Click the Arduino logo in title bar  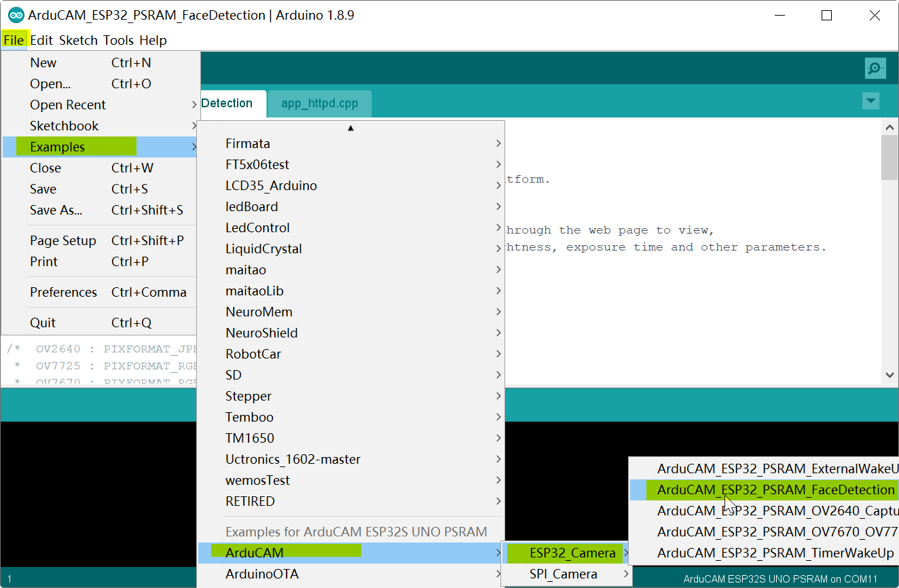pos(16,15)
